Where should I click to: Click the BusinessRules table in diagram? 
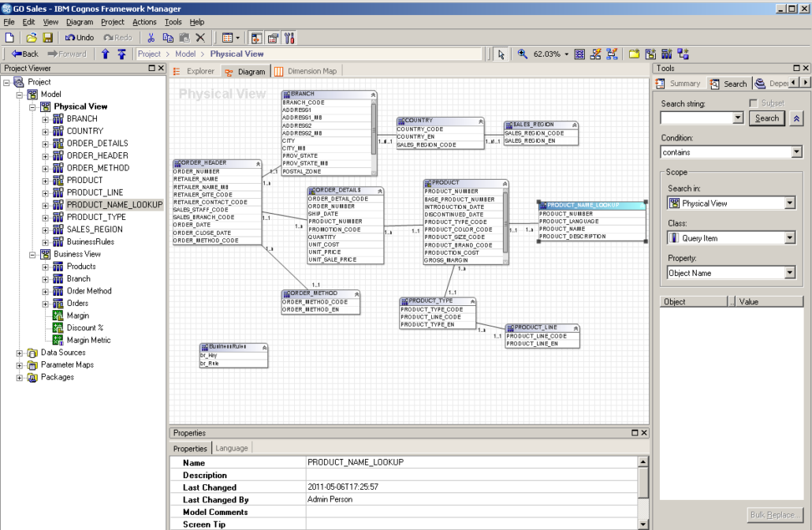(233, 355)
